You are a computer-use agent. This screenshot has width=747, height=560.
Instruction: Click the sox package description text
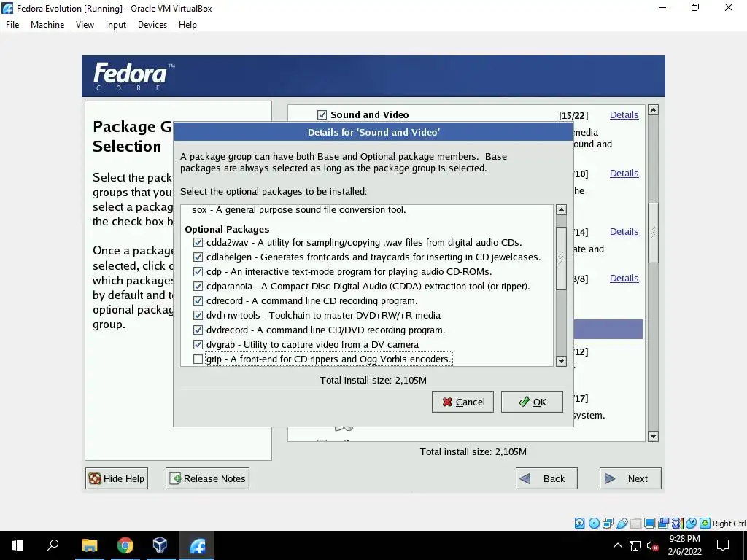[298, 209]
